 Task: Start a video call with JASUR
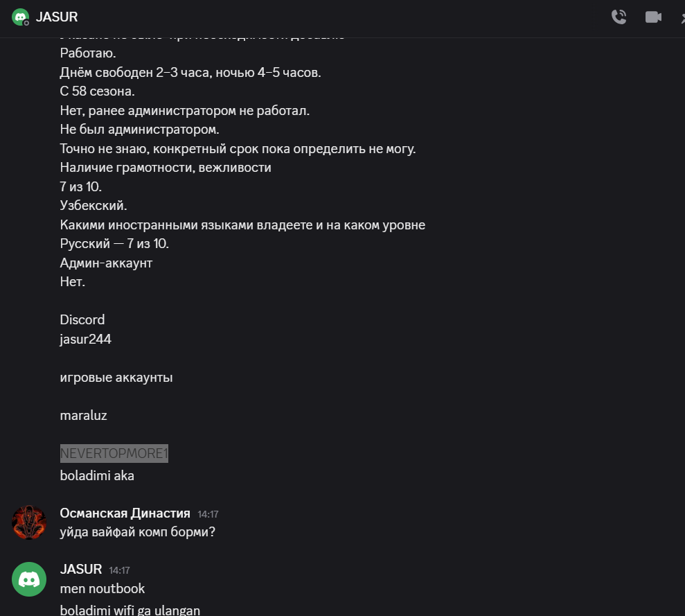coord(653,17)
